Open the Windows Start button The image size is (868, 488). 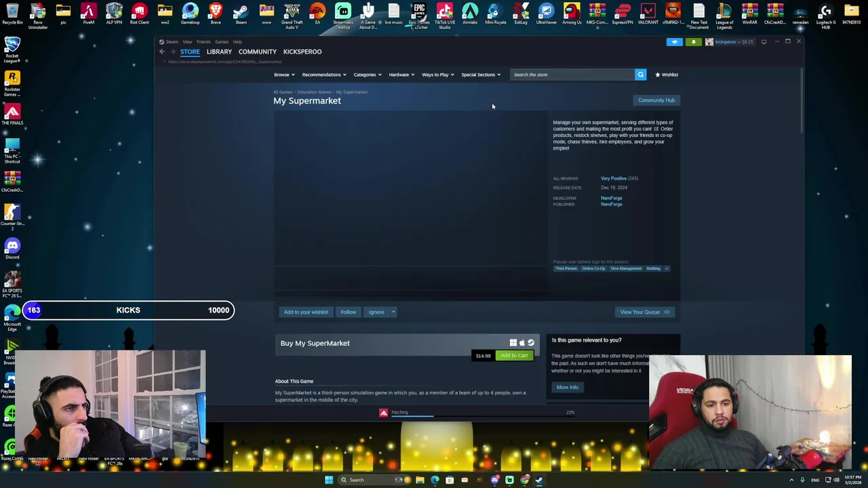point(329,480)
